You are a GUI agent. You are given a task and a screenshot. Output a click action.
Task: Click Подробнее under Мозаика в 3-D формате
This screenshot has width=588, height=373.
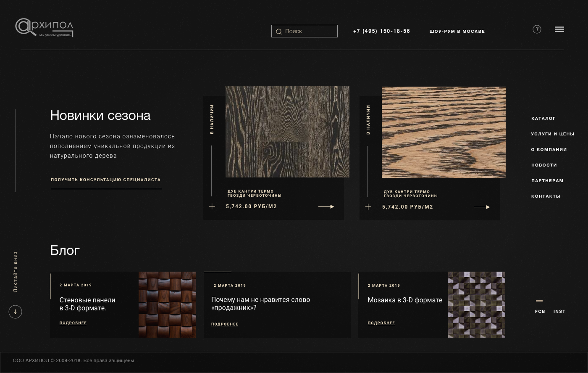click(381, 323)
